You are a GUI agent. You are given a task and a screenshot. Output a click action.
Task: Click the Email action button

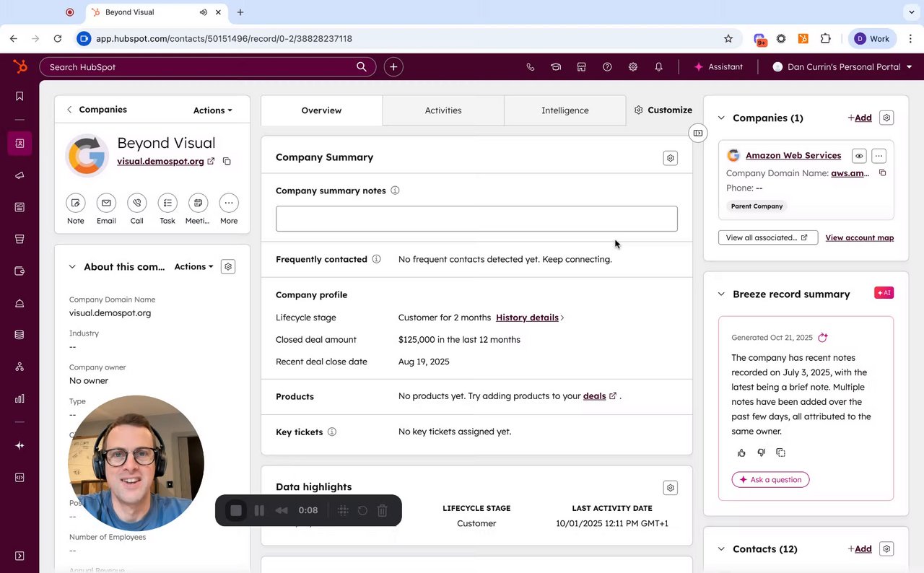(x=106, y=203)
